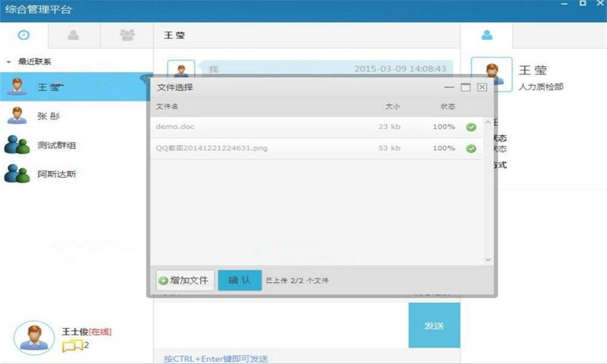Click green check status for demo.doc

tap(471, 127)
